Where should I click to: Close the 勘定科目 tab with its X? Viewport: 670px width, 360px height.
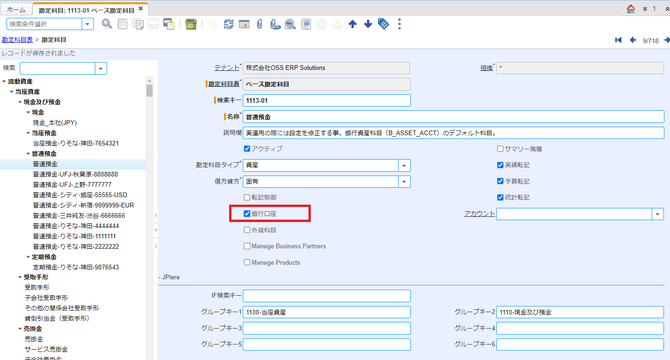coord(141,9)
